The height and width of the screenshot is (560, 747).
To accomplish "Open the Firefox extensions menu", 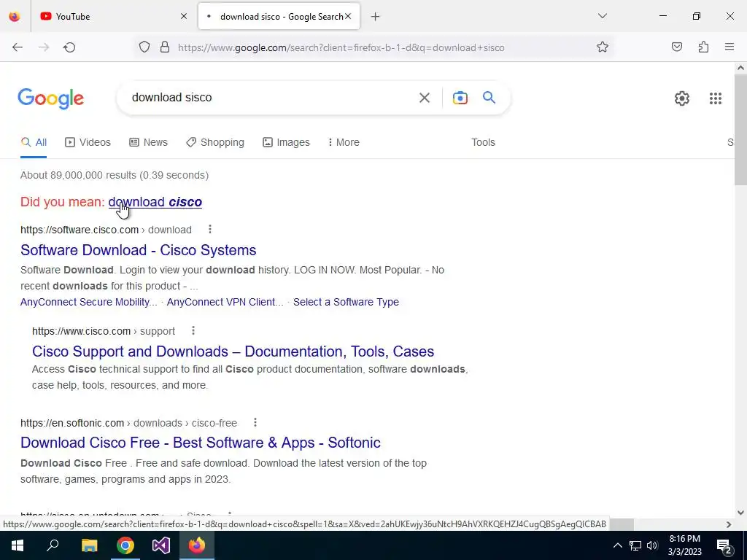I will coord(703,47).
